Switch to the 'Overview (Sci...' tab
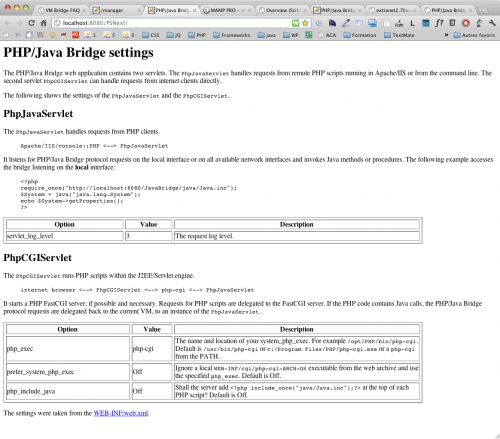This screenshot has height=439, width=500. coord(282,10)
